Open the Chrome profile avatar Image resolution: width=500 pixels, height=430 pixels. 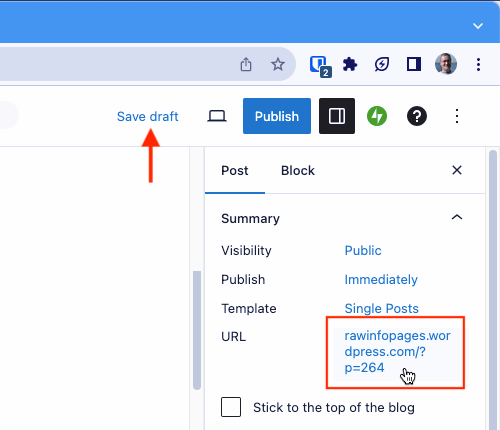(x=446, y=63)
